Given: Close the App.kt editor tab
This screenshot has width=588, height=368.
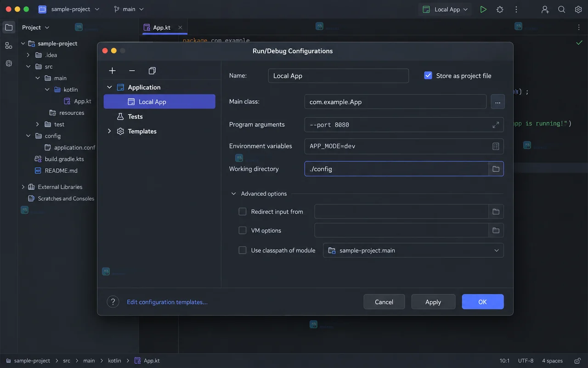Looking at the screenshot, I should click(x=181, y=28).
